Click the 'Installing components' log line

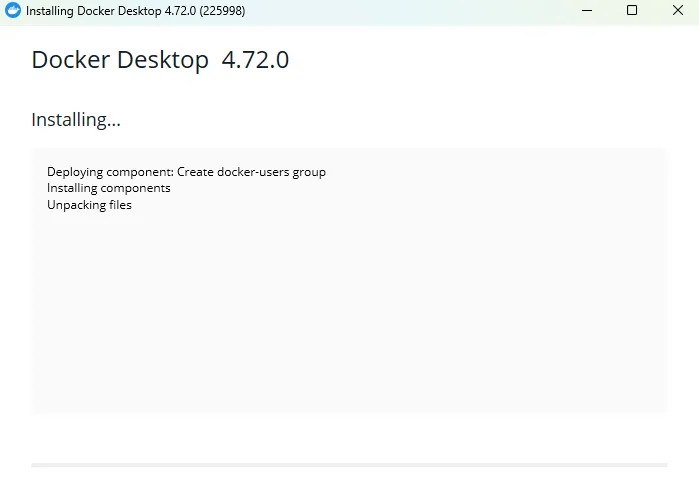(109, 188)
